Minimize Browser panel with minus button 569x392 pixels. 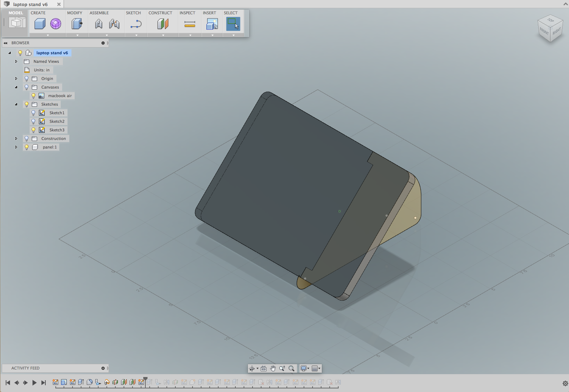[103, 43]
